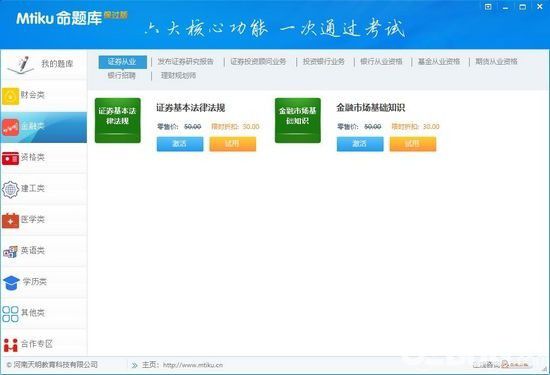Choose the 建工类 gear globe icon
Image resolution: width=550 pixels, height=375 pixels.
[x=11, y=189]
